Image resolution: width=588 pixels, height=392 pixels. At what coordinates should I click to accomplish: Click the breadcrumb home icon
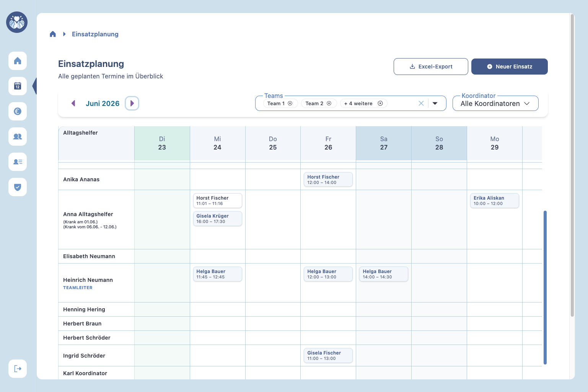53,34
